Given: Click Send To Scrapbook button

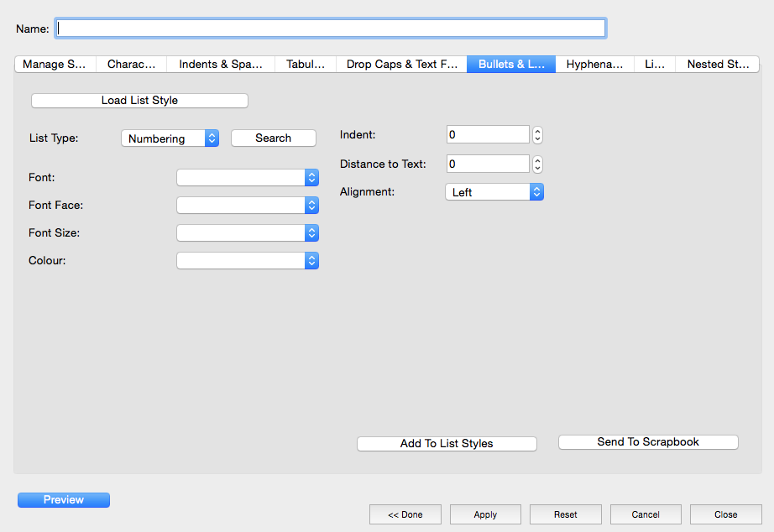Looking at the screenshot, I should (x=648, y=442).
